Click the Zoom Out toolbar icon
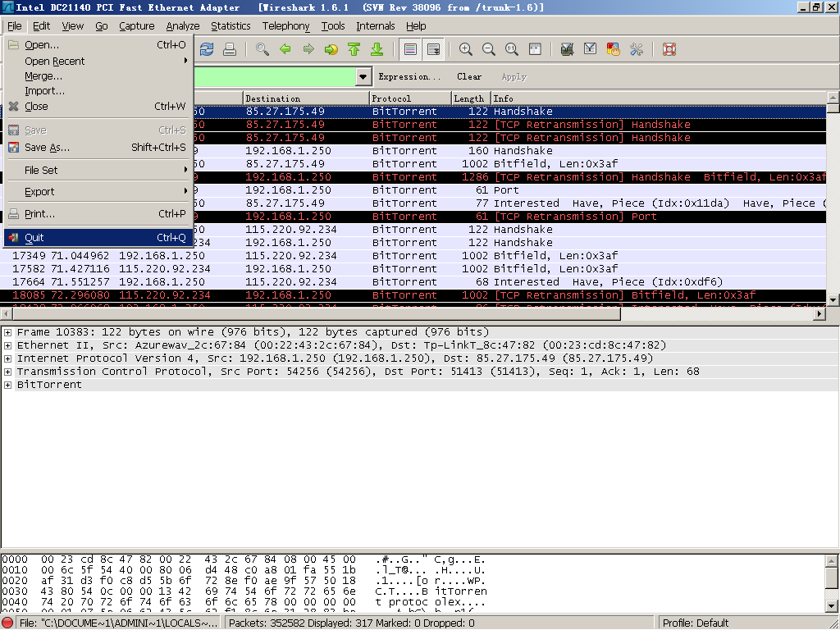 click(489, 49)
